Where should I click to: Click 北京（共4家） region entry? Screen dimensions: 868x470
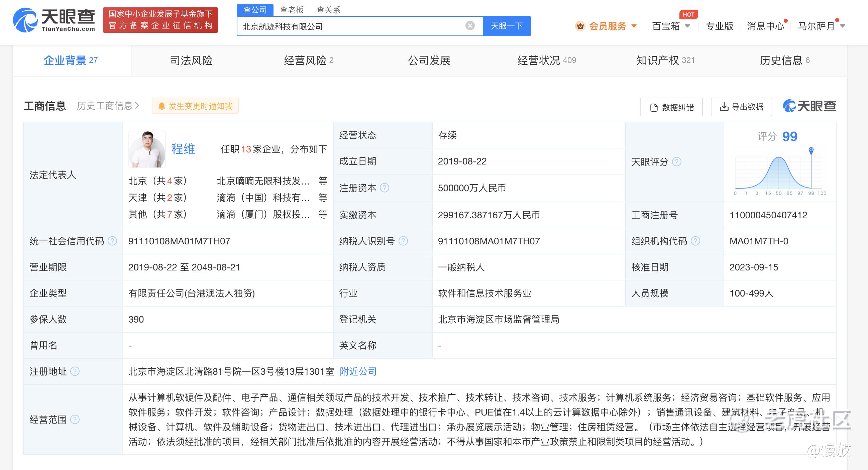tap(157, 181)
